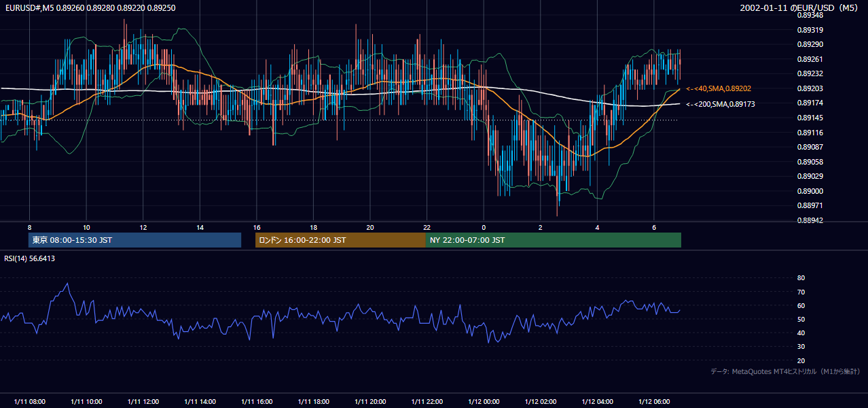Click price axis value 0.89261
868x408 pixels.
coord(810,59)
